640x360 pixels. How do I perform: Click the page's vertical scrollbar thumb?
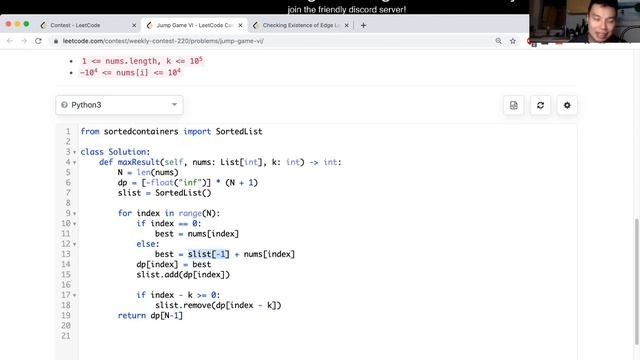click(636, 282)
